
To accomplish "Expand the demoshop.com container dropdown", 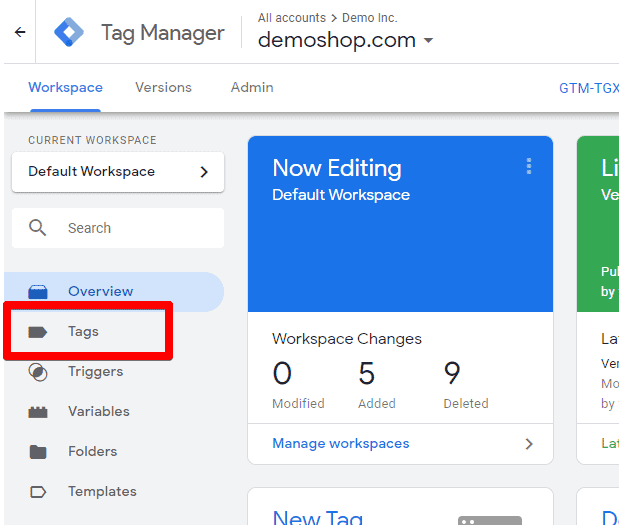I will point(428,40).
